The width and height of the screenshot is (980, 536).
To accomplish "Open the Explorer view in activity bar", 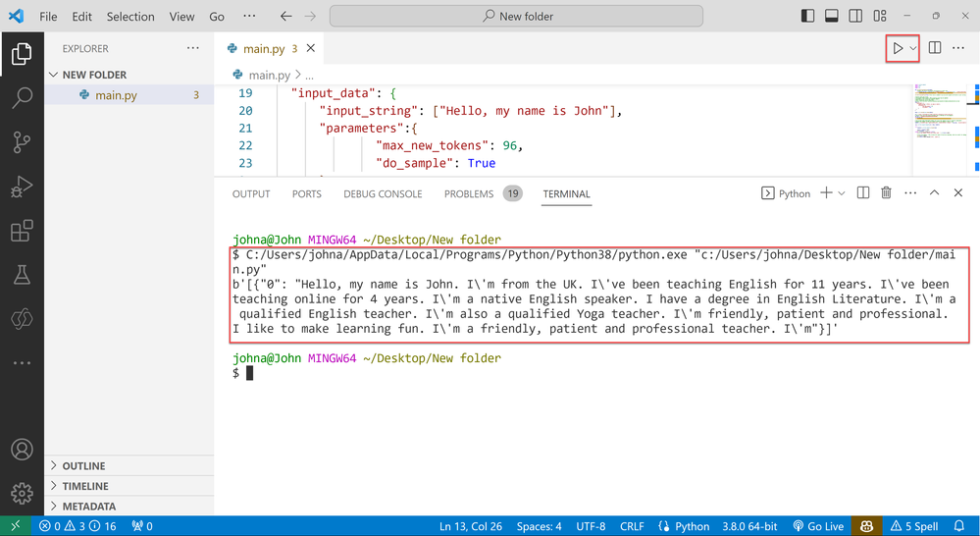I will 22,54.
